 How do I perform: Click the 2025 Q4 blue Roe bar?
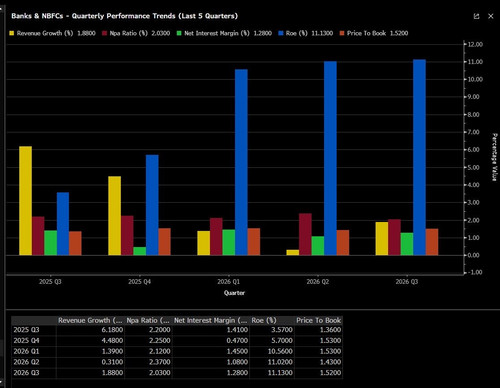(152, 205)
